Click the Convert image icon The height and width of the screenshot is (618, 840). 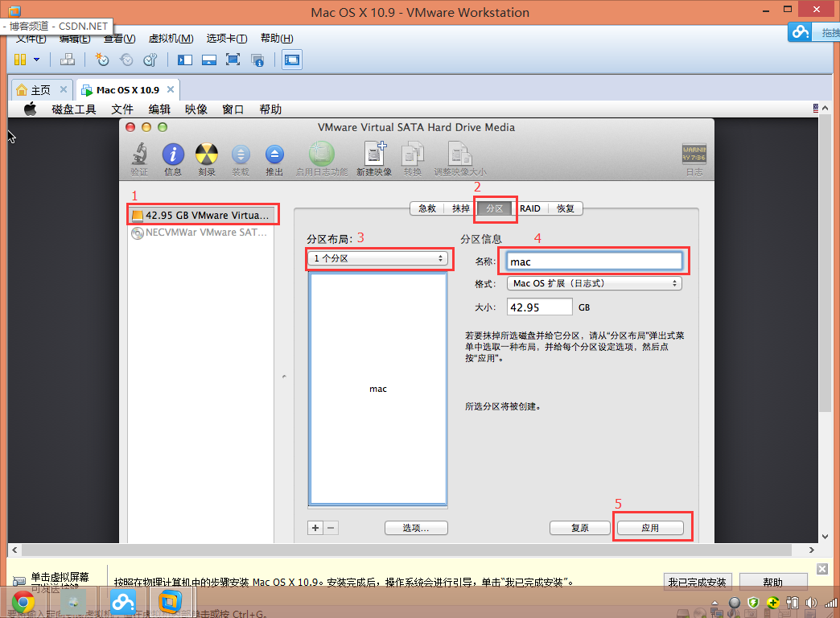coord(413,154)
